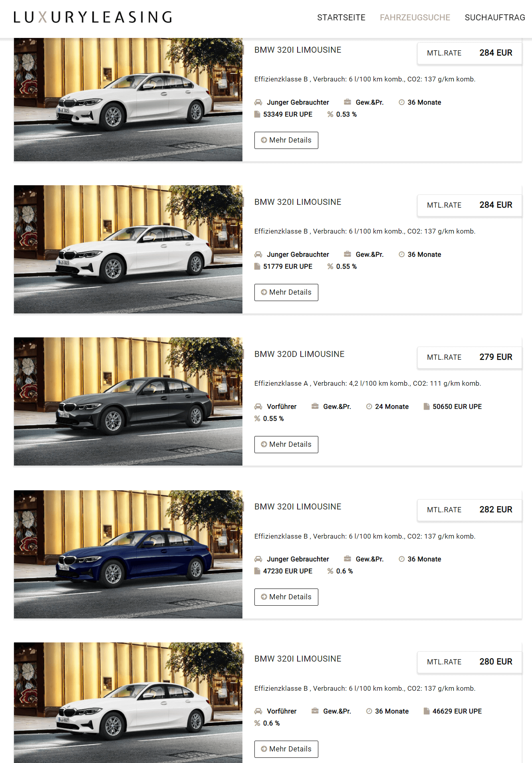Open the Suchauftrag navigation link
Viewport: 532px width, 763px height.
(495, 18)
